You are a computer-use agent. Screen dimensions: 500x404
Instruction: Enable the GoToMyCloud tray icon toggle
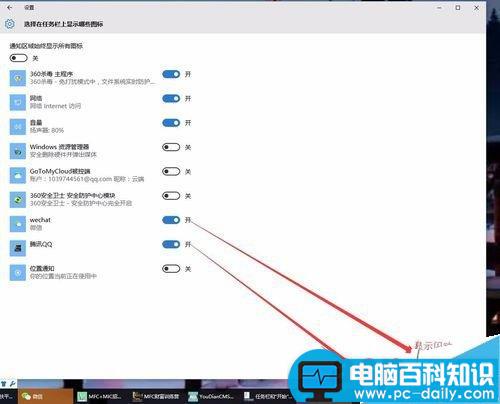(x=171, y=171)
